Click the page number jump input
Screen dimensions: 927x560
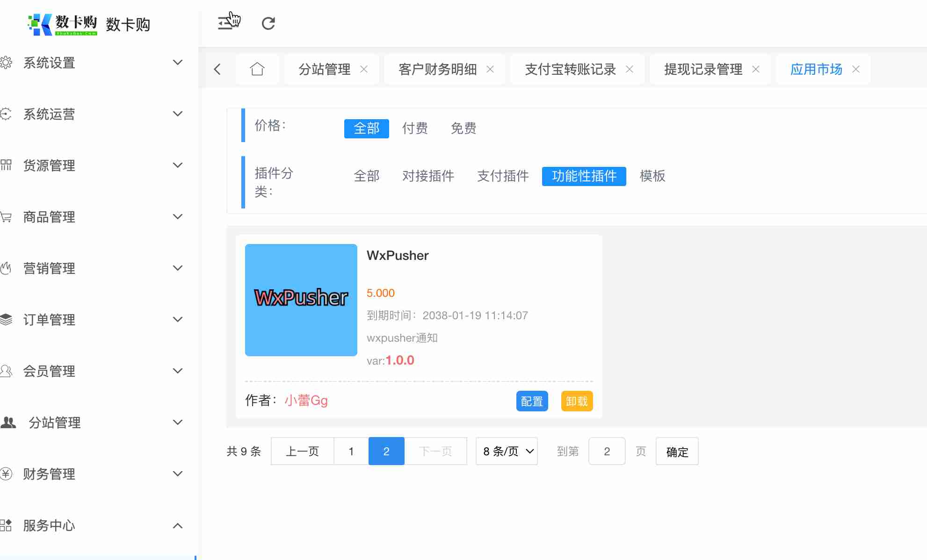607,451
